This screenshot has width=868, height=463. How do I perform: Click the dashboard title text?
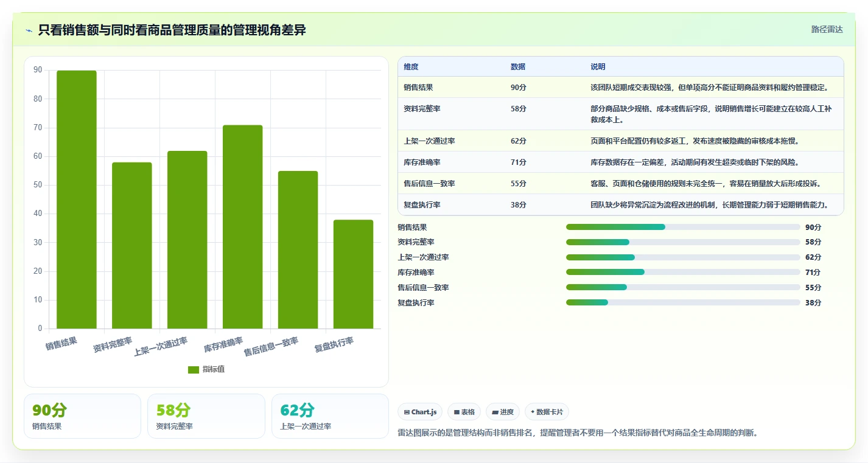[172, 30]
